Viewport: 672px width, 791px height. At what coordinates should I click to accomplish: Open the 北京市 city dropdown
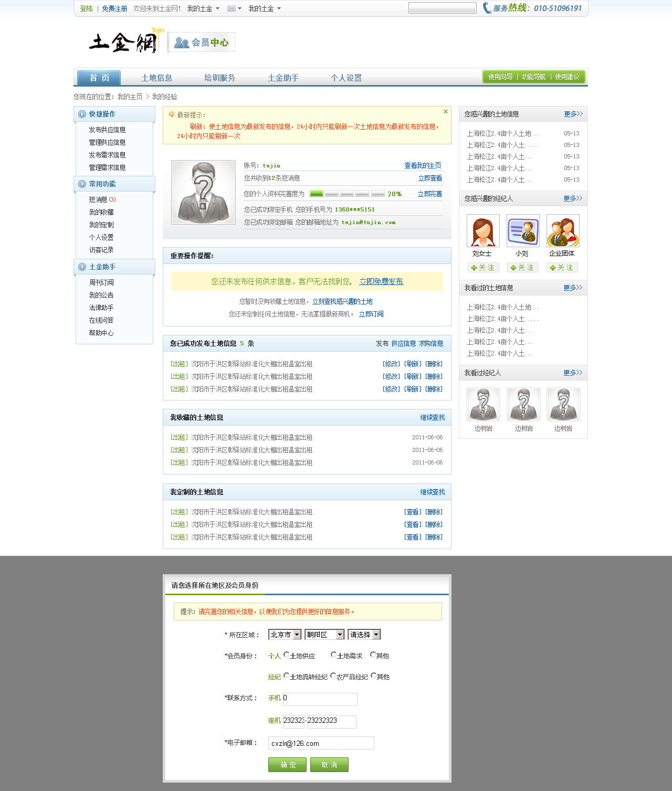point(285,635)
